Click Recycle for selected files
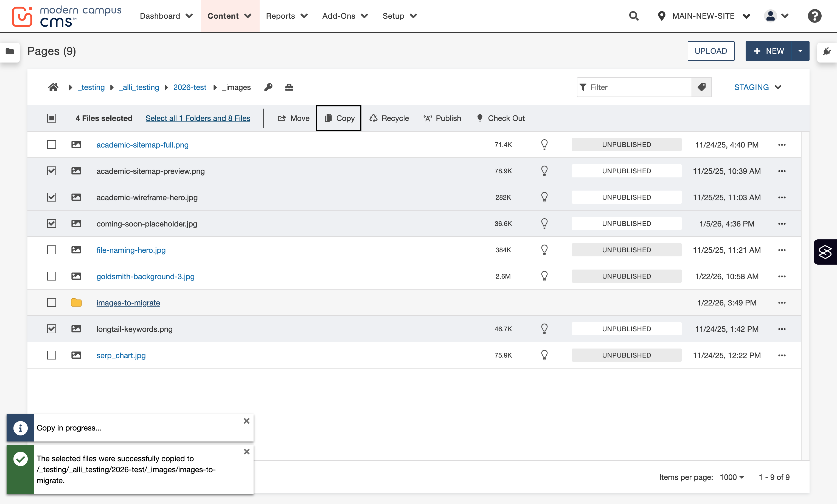 tap(389, 118)
